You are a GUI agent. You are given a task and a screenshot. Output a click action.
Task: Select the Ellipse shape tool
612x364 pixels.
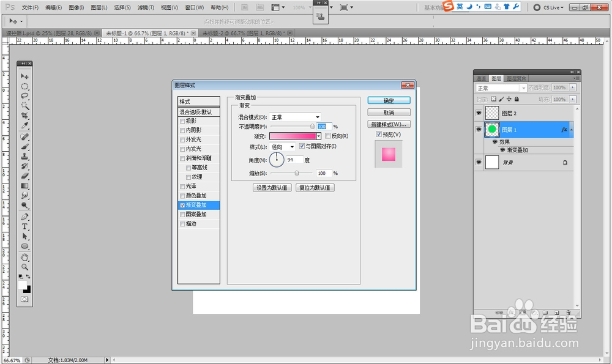24,246
